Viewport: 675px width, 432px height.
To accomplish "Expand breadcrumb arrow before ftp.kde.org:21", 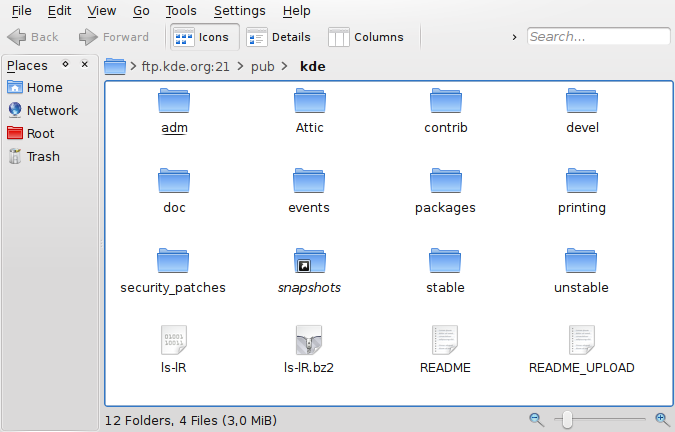I will (133, 67).
